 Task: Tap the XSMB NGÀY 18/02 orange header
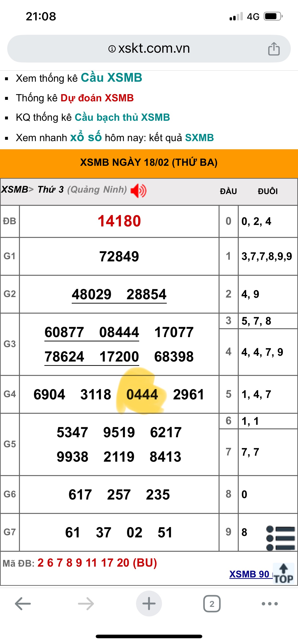(149, 162)
